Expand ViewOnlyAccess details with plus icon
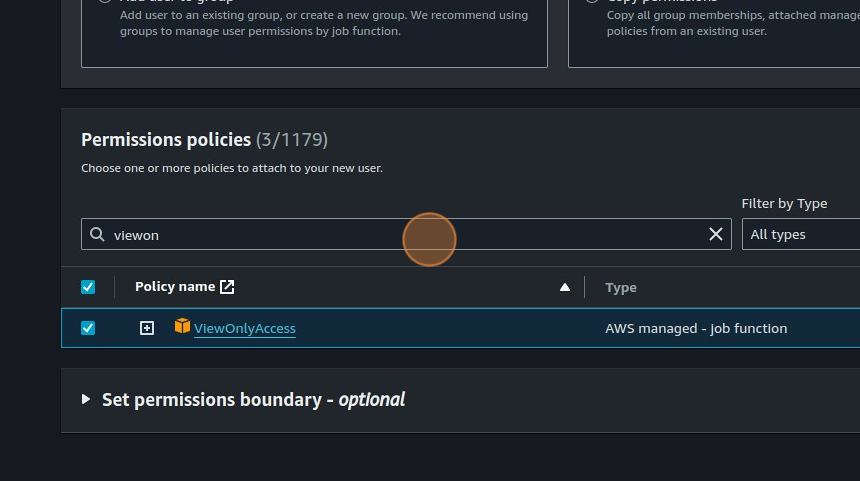Viewport: 860px width, 481px height. point(147,328)
